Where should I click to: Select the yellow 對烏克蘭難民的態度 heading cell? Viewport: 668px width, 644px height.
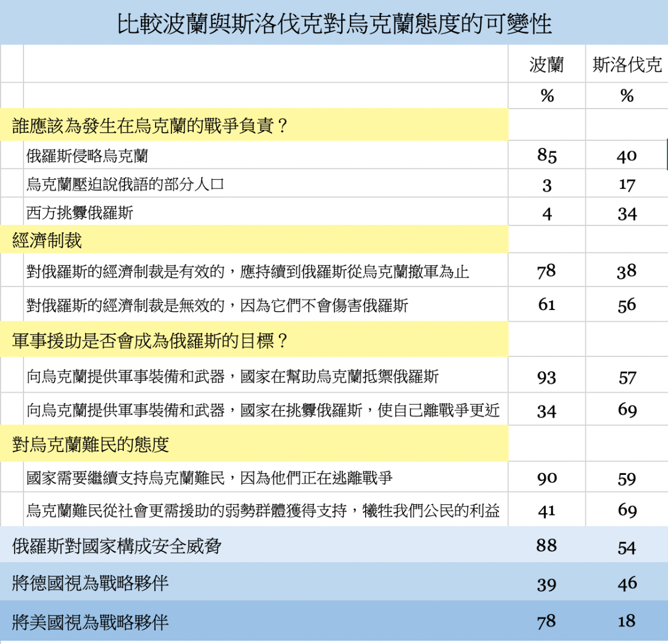point(90,444)
